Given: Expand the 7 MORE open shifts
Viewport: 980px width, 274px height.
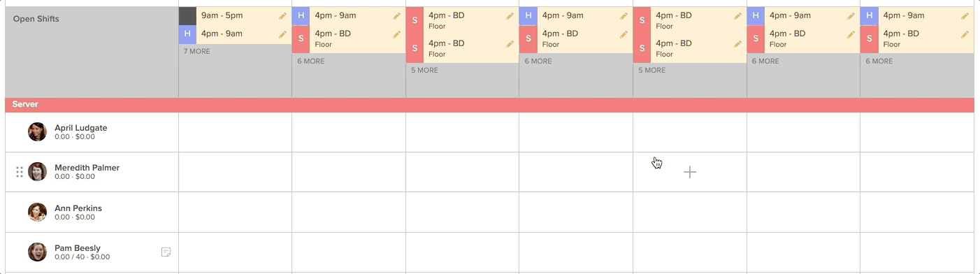Looking at the screenshot, I should point(197,52).
